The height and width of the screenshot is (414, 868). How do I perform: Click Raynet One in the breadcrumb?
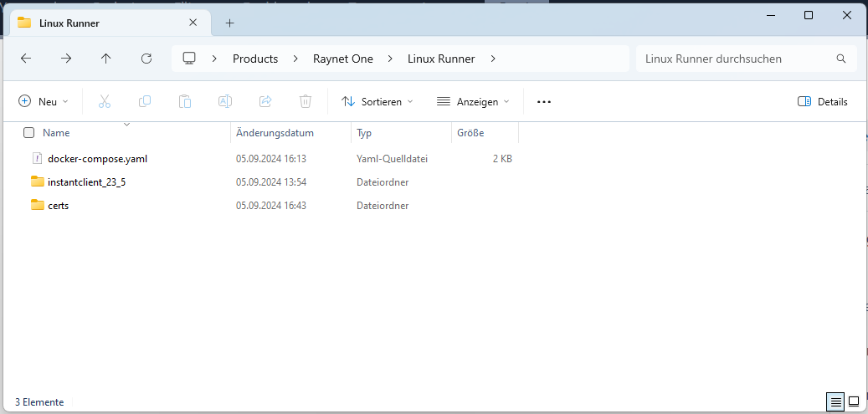[342, 59]
